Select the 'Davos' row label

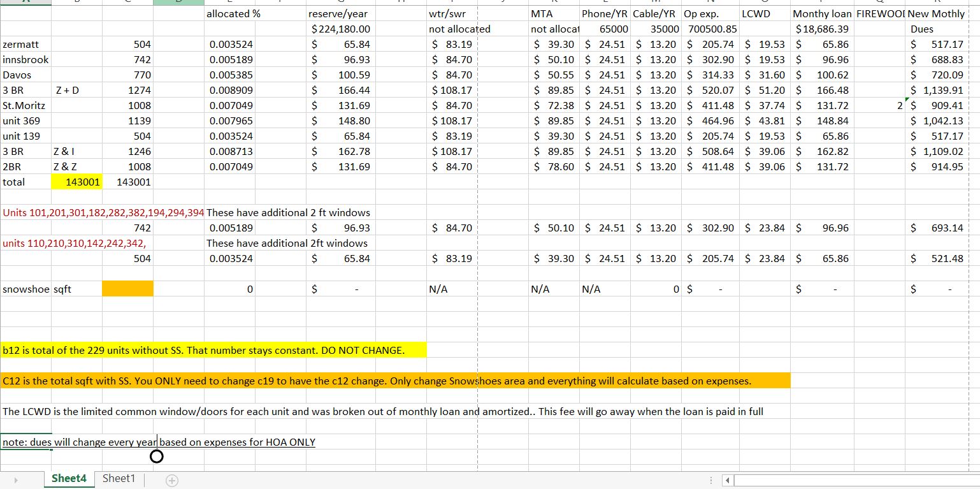pyautogui.click(x=26, y=75)
